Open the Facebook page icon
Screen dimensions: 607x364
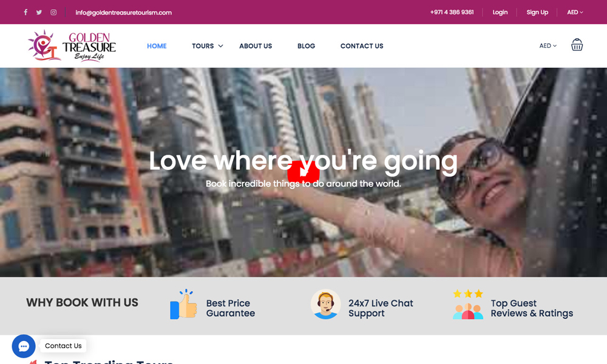point(25,12)
